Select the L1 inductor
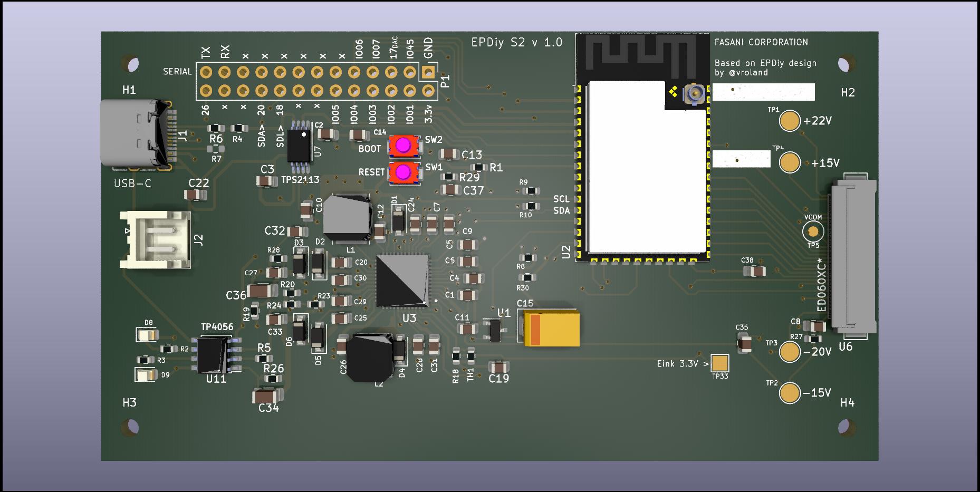The width and height of the screenshot is (980, 492). tap(346, 217)
